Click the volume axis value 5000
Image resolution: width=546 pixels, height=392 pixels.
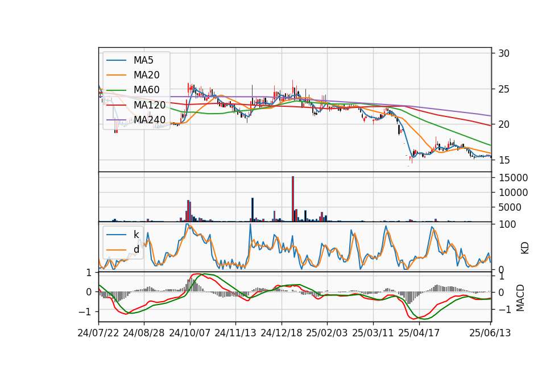click(x=510, y=207)
